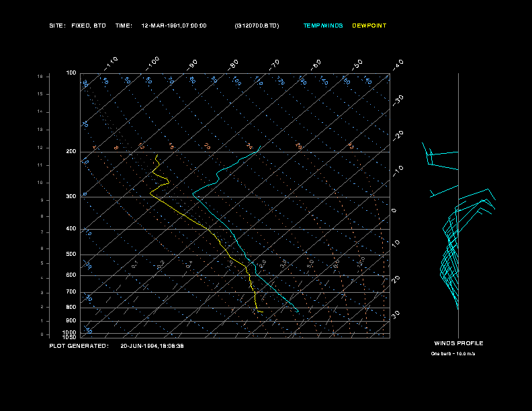Screen dimensions: 532x411
Task: Select the FIXED, BTD site name
Action: (x=89, y=26)
